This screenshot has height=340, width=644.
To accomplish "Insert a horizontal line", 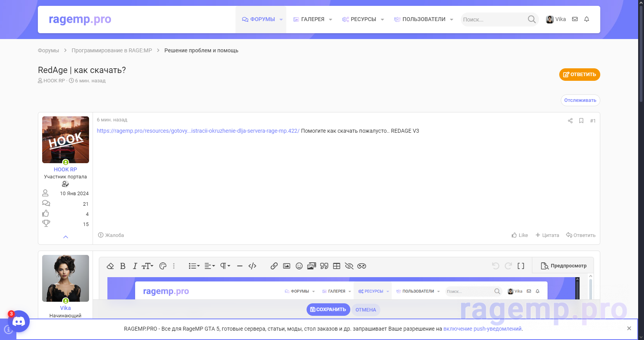I will coord(240,266).
